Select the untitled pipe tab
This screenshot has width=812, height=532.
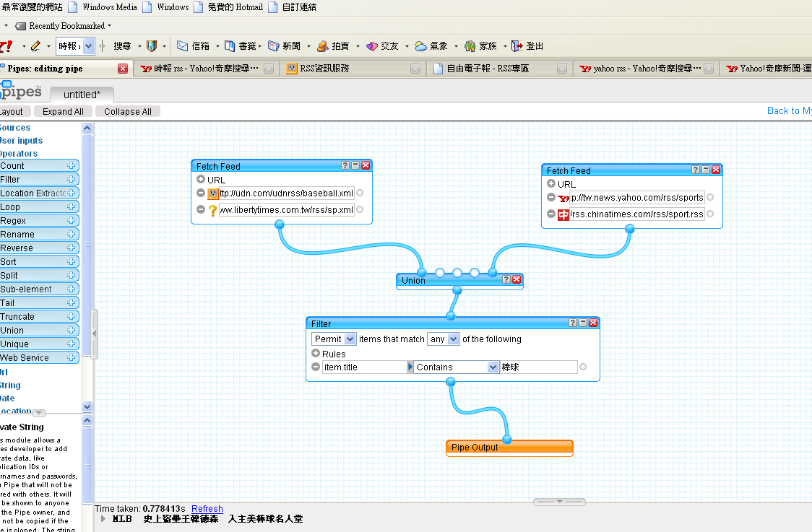point(82,95)
